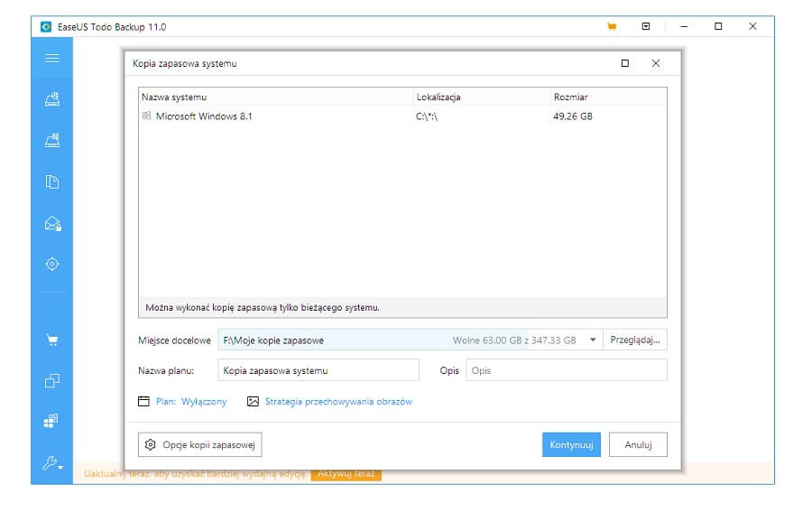Click the Anuluj button
Viewport: 812px width, 512px height.
pyautogui.click(x=638, y=444)
